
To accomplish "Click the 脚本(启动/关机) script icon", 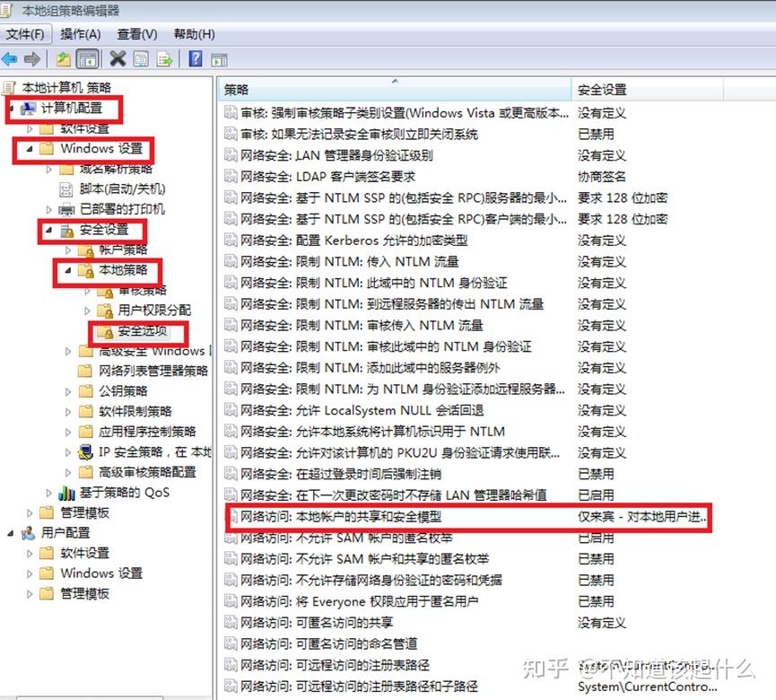I will (65, 189).
